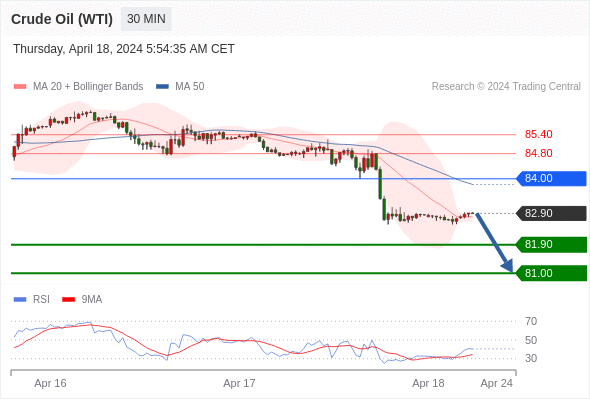The height and width of the screenshot is (400, 590).
Task: Click the Apr 24 date axis label
Action: [x=497, y=383]
